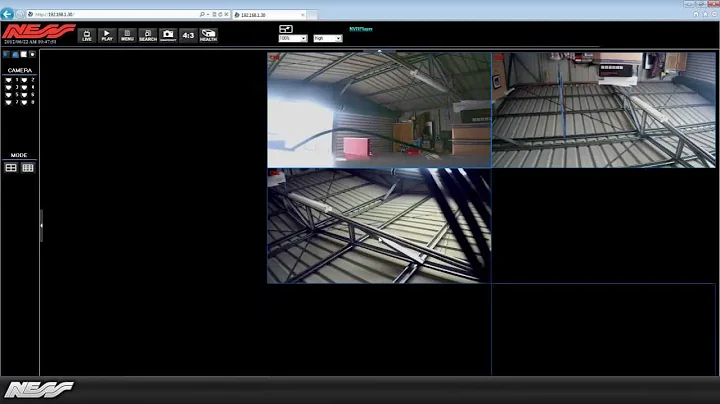Open the MENU button in the toolbar

click(127, 35)
